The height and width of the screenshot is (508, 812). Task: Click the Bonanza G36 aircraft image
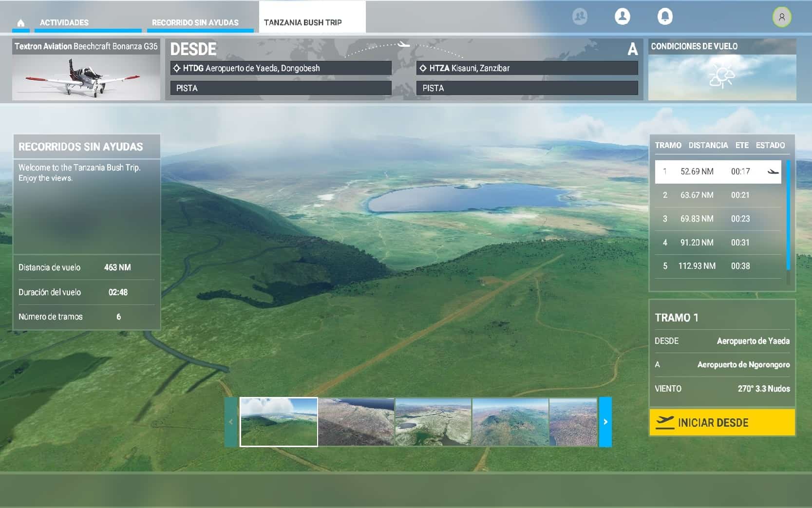86,76
